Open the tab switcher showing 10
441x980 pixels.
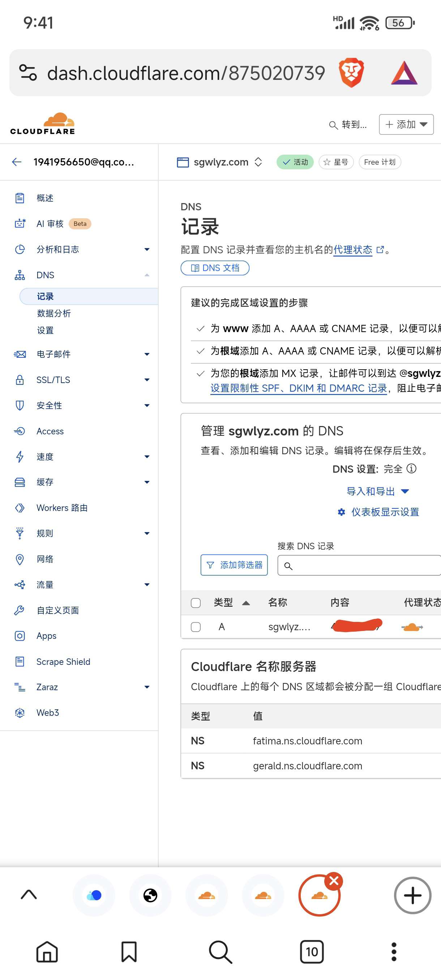click(312, 952)
